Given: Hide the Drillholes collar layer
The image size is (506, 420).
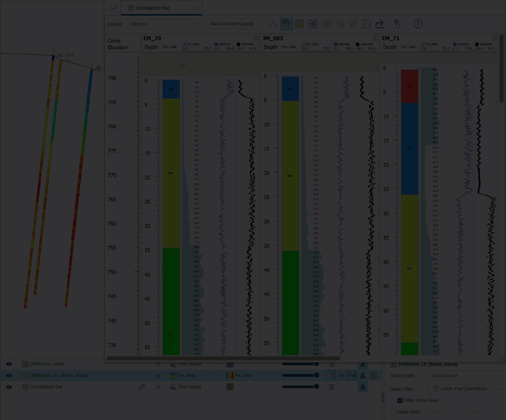Looking at the screenshot, I should tap(9, 364).
